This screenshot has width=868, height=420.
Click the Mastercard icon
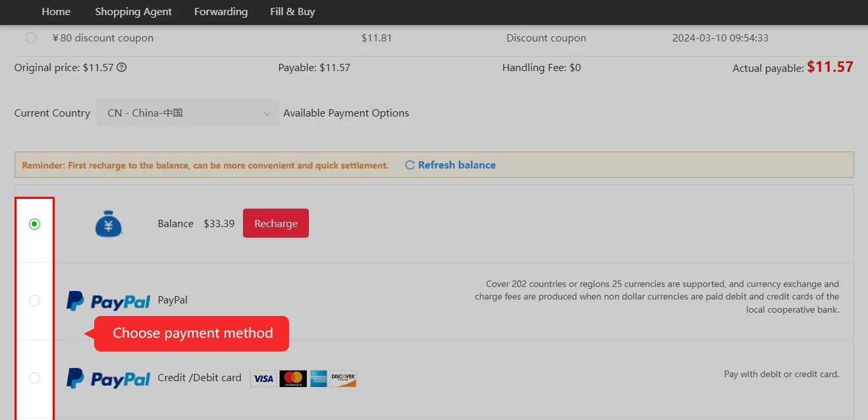[x=293, y=379]
